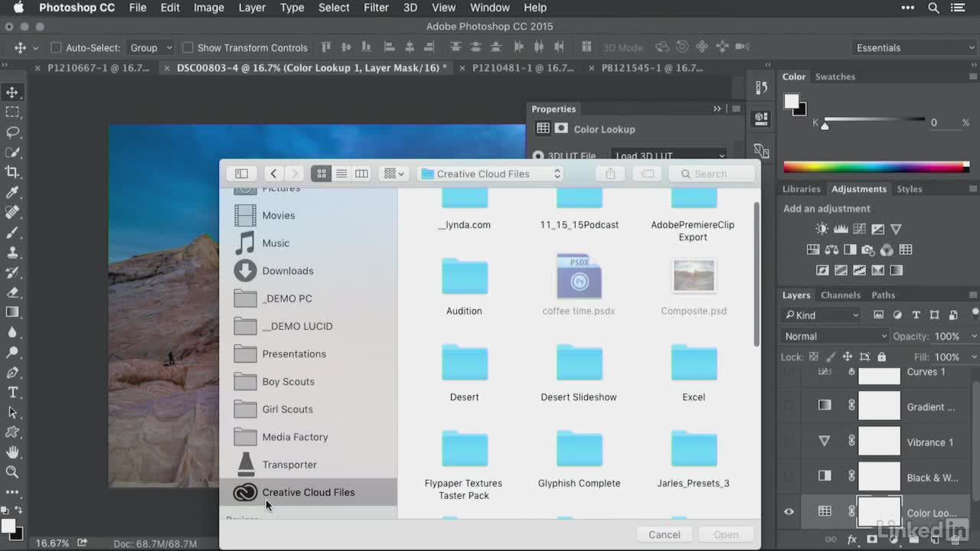Open the Window menu
This screenshot has width=980, height=551.
(x=489, y=8)
